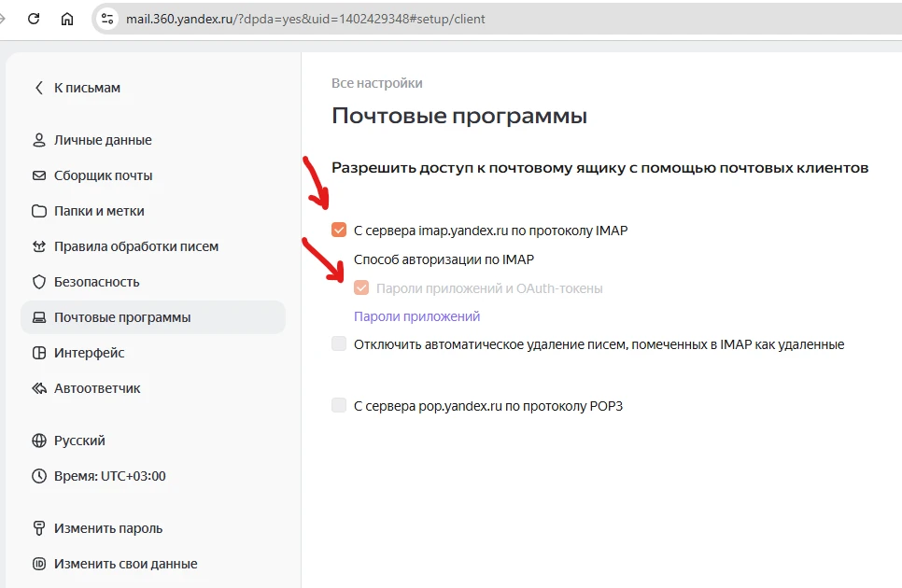
Task: Select the Автоответчик icon in sidebar
Action: 37,387
